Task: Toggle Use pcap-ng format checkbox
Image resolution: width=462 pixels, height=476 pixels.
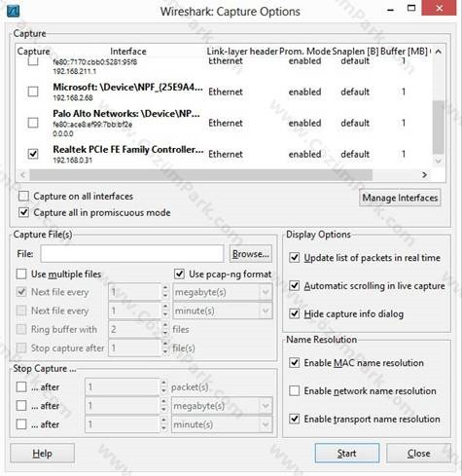Action: tap(179, 274)
